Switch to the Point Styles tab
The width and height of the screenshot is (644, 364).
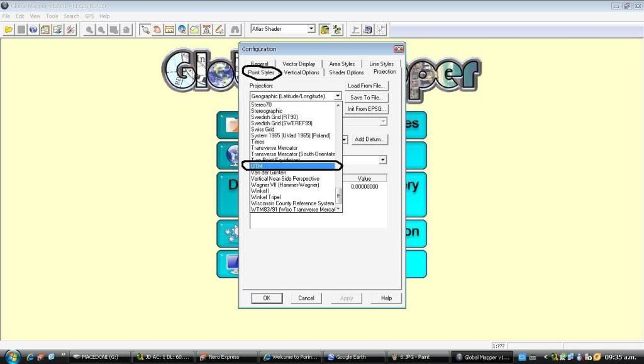point(261,72)
